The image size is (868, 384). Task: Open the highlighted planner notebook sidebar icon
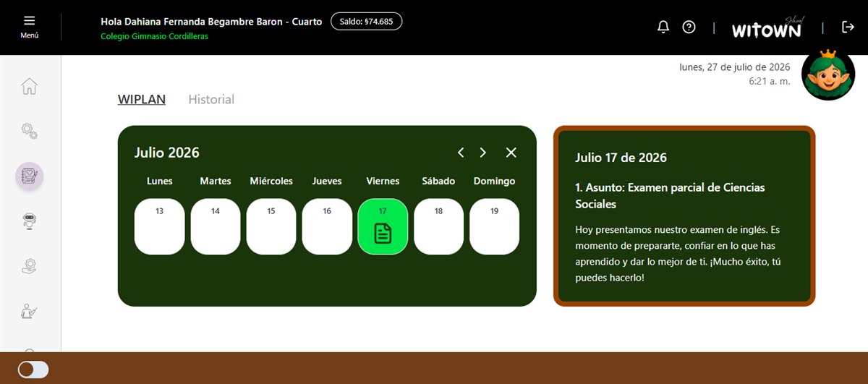pos(30,176)
